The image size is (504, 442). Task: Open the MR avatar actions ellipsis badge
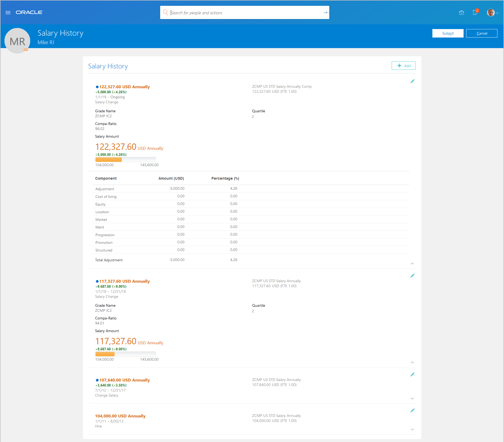click(26, 50)
